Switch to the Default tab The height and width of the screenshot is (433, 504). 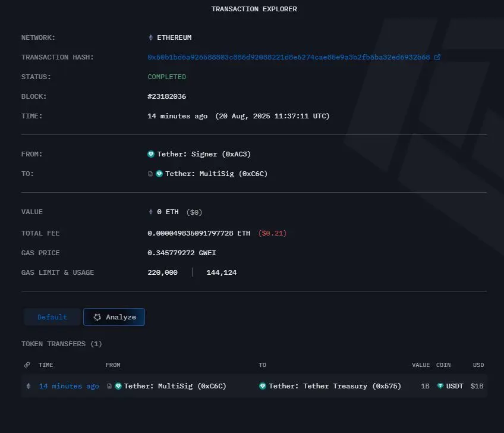(52, 317)
